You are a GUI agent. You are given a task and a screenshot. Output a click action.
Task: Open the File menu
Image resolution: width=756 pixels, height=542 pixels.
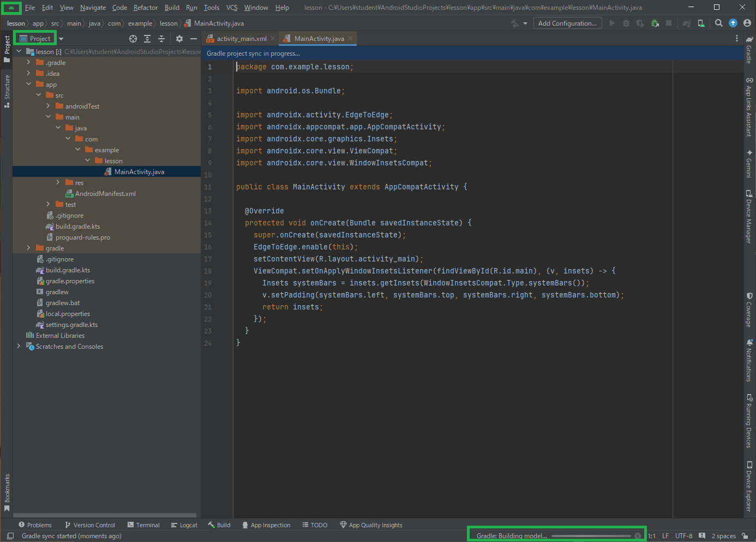pos(30,8)
